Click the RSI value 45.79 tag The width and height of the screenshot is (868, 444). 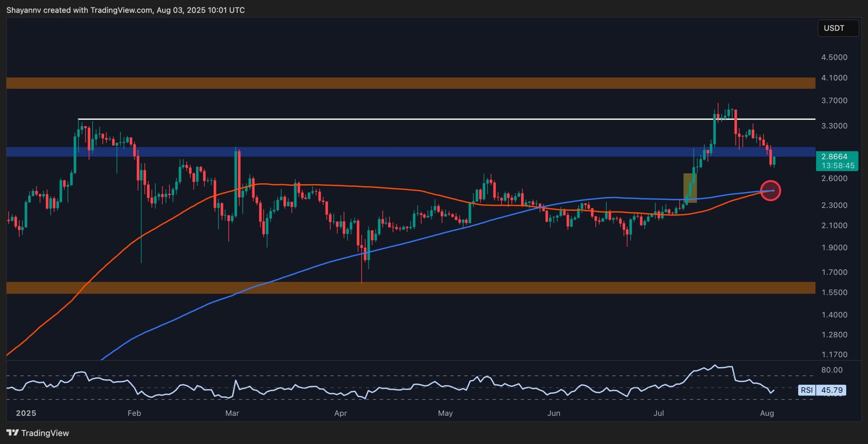pyautogui.click(x=831, y=390)
